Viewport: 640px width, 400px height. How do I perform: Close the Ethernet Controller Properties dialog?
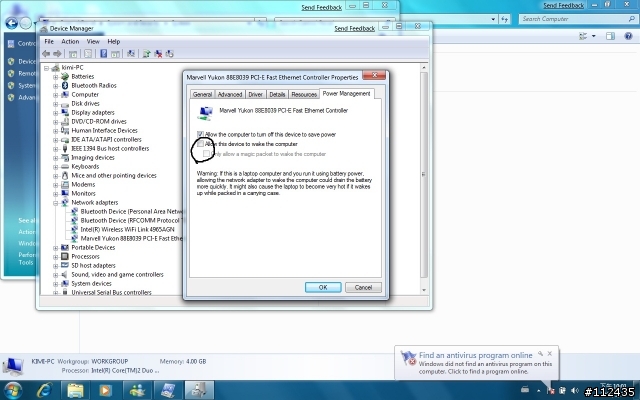[374, 75]
